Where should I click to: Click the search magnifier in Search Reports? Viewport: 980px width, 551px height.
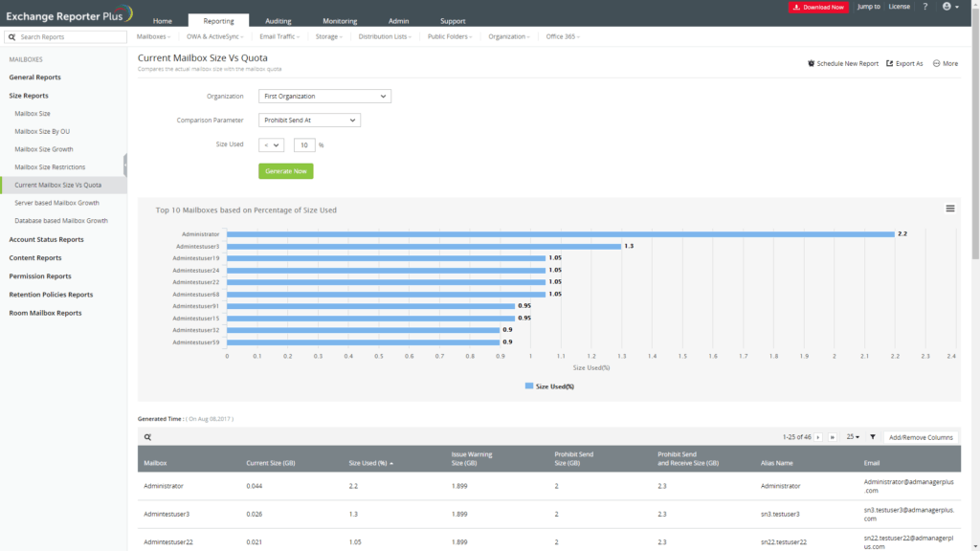tap(11, 37)
